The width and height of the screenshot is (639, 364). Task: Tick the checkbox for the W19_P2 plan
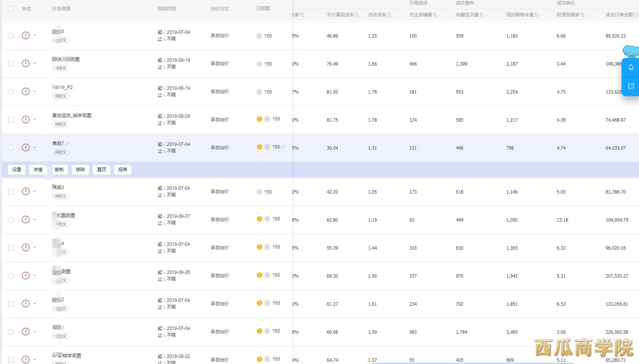pyautogui.click(x=11, y=92)
